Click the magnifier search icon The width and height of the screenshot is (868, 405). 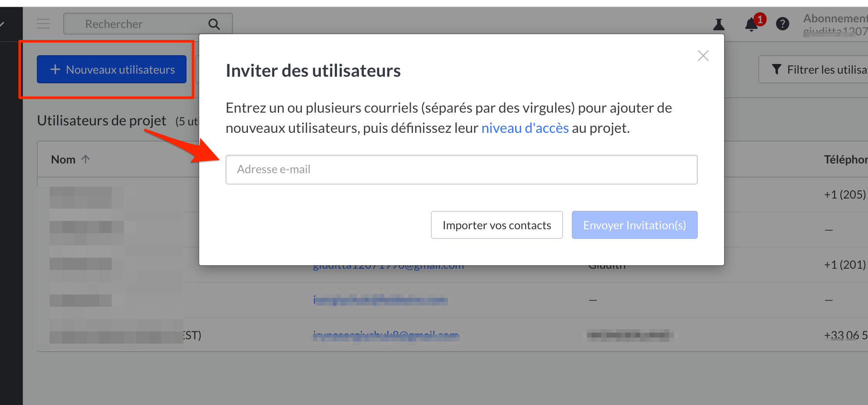click(x=214, y=24)
